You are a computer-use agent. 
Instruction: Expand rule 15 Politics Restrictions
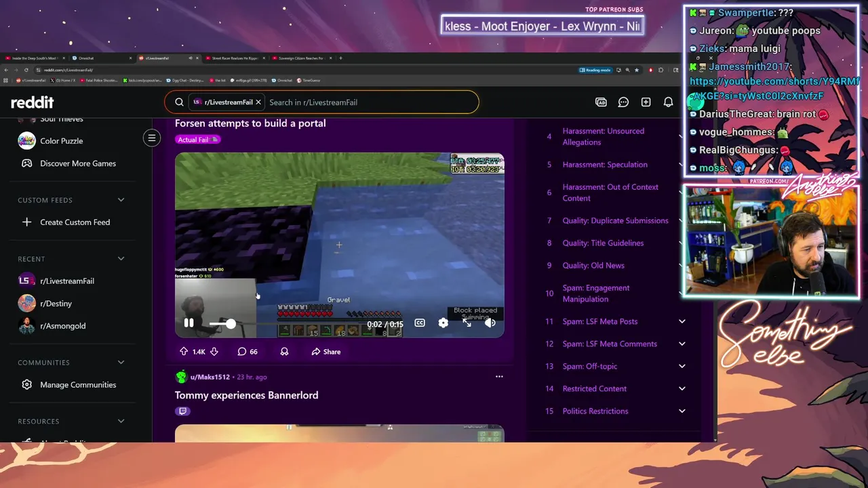coord(682,411)
